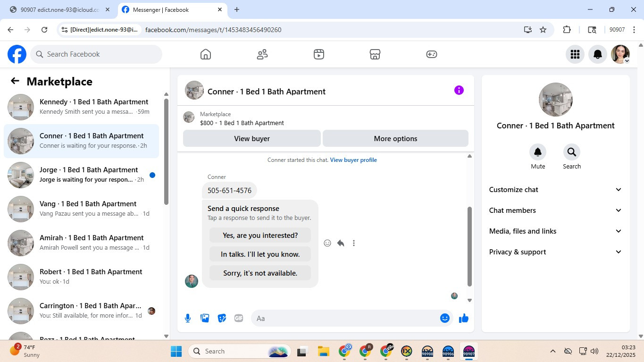
Task: Reload the page in the browser
Action: pos(44,30)
